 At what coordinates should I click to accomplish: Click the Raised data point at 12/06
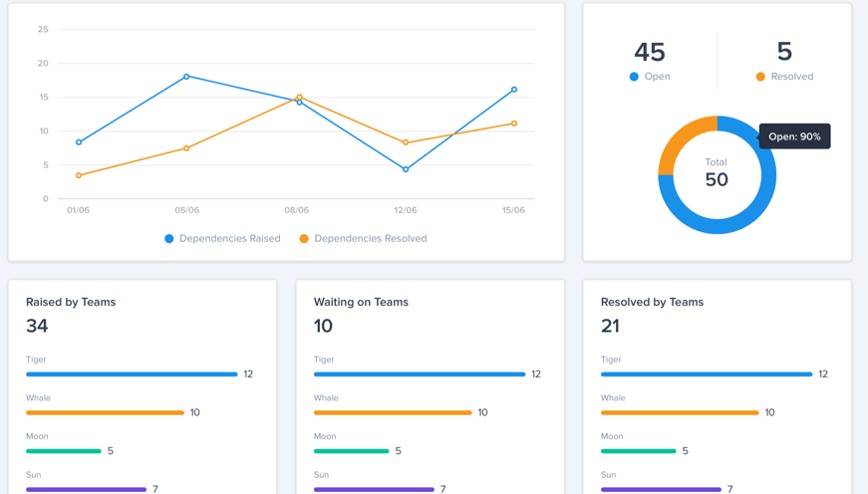[x=406, y=169]
